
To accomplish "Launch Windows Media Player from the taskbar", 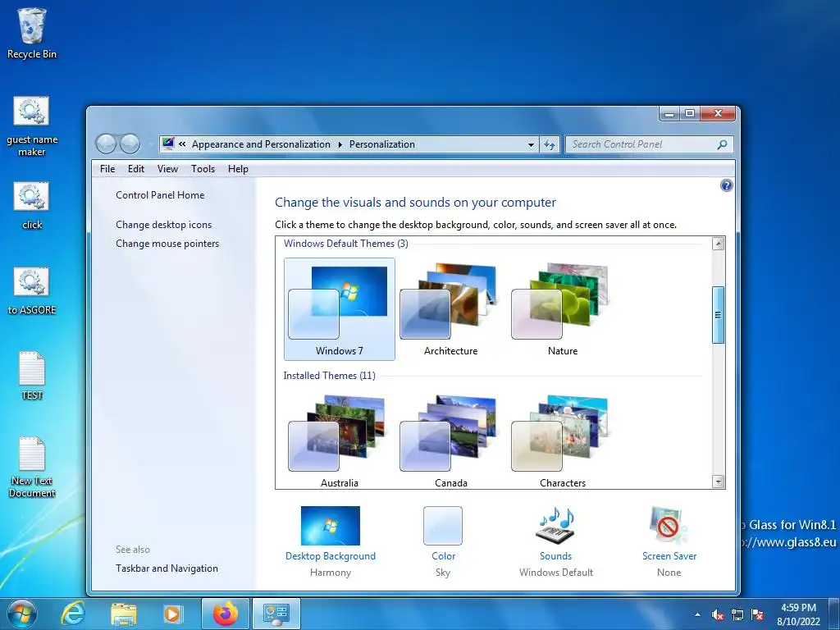I will click(x=172, y=614).
